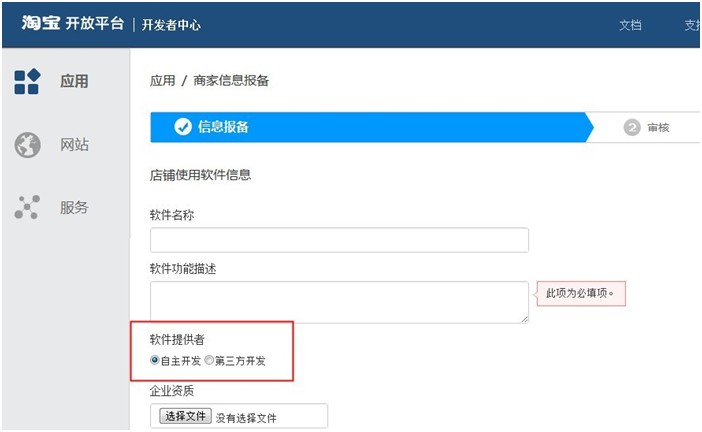The width and height of the screenshot is (702, 432).
Task: Select the 第三方开发 radio button
Action: click(x=209, y=360)
